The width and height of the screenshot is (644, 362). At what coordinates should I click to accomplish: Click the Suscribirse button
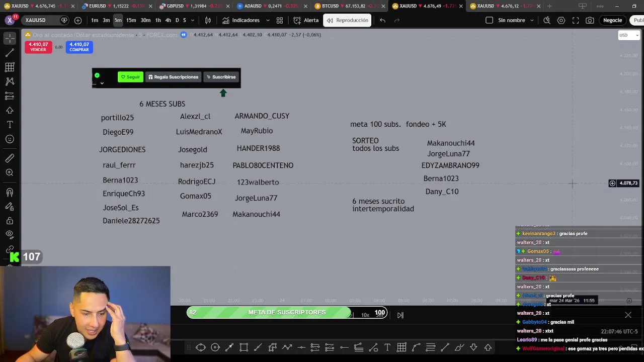[x=221, y=77]
